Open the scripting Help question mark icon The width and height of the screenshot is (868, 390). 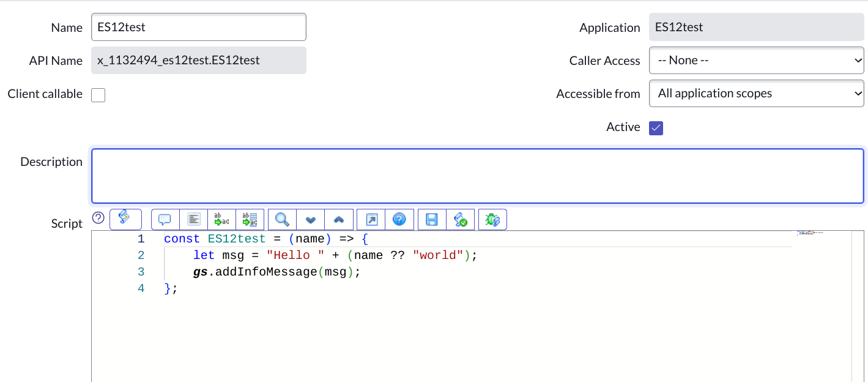[x=399, y=219]
